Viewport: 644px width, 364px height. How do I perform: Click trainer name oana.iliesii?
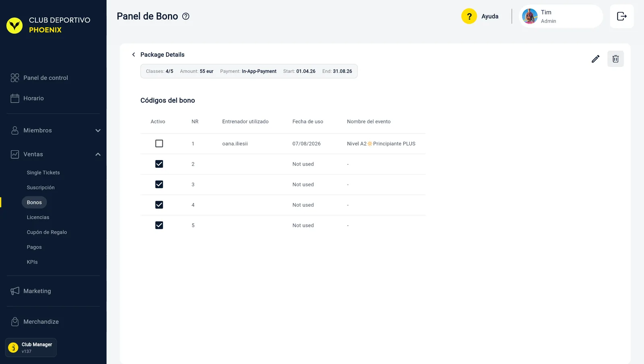point(235,144)
